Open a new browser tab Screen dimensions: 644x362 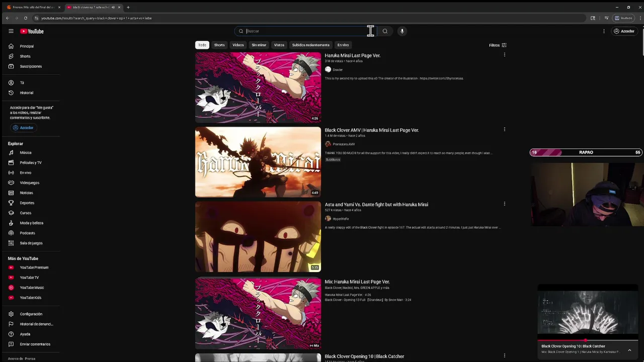(128, 7)
